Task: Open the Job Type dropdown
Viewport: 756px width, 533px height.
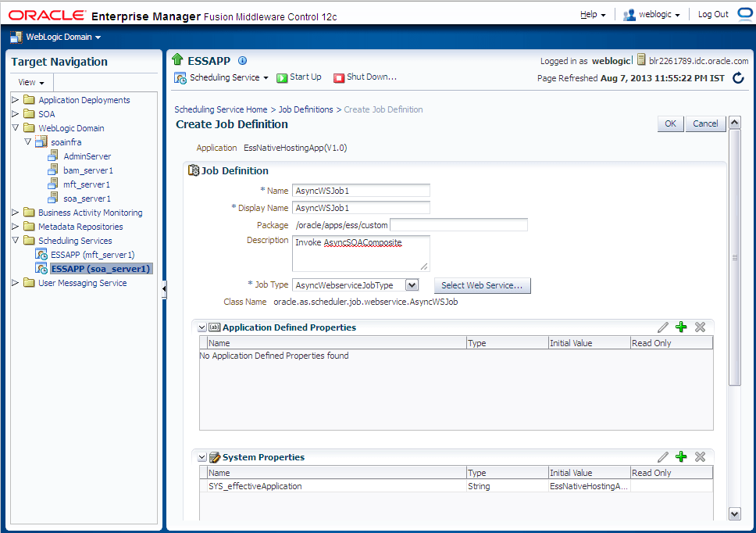Action: [412, 285]
